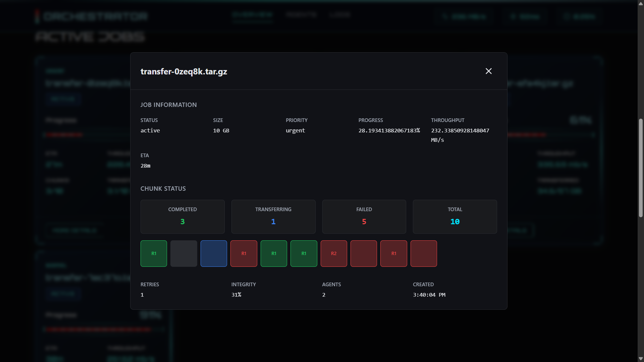Select the last red chunk tile
This screenshot has height=362, width=644.
click(x=424, y=253)
